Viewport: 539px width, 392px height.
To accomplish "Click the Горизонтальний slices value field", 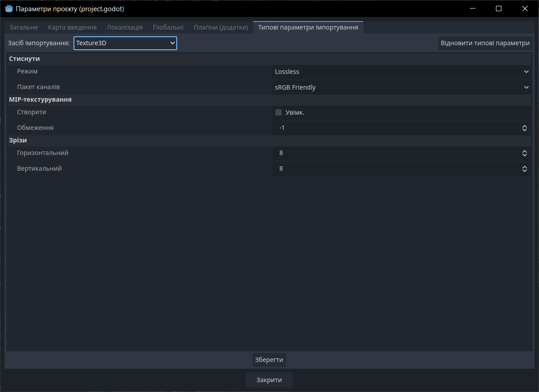I will tap(395, 153).
